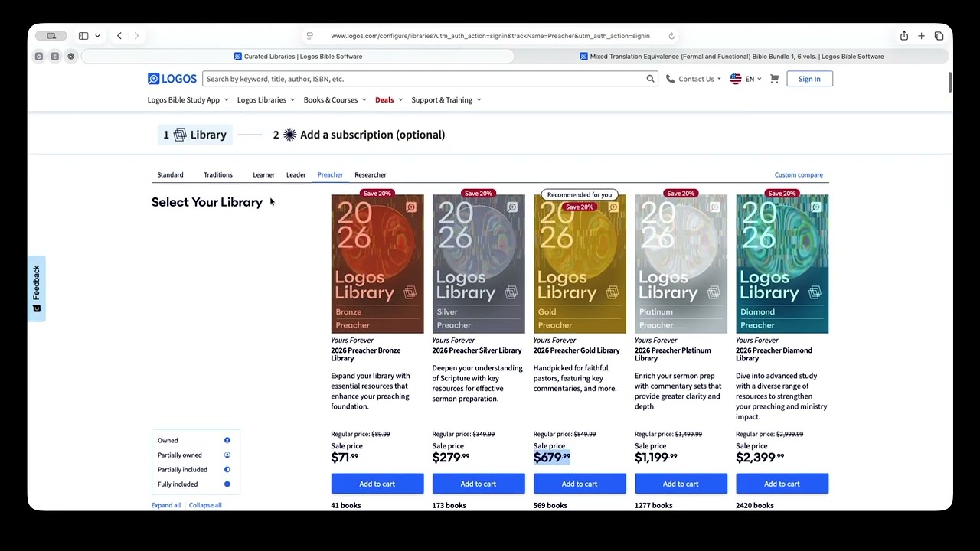The image size is (980, 551).
Task: Select the Researcher track tab
Action: 371,175
